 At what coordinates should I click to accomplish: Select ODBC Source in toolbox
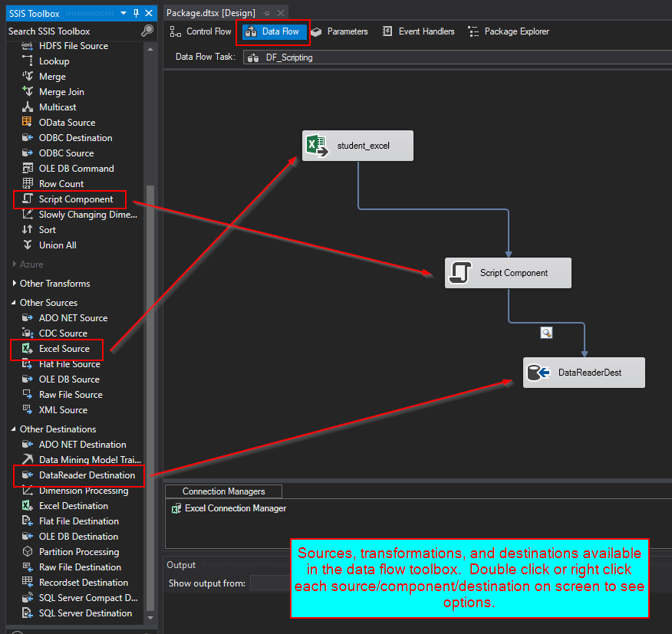tap(67, 153)
